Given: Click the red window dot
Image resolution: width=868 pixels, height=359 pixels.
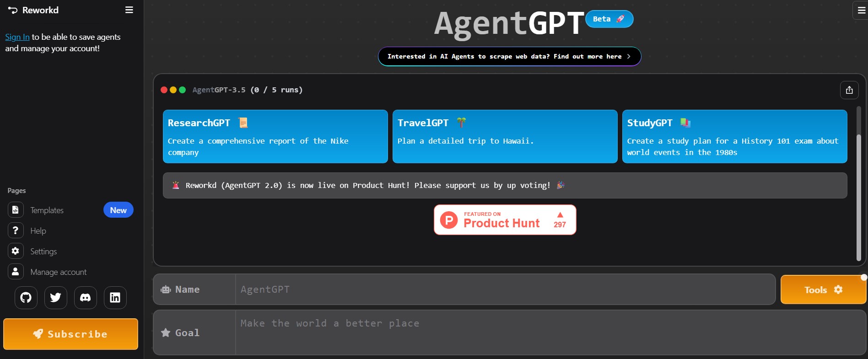Looking at the screenshot, I should (164, 90).
